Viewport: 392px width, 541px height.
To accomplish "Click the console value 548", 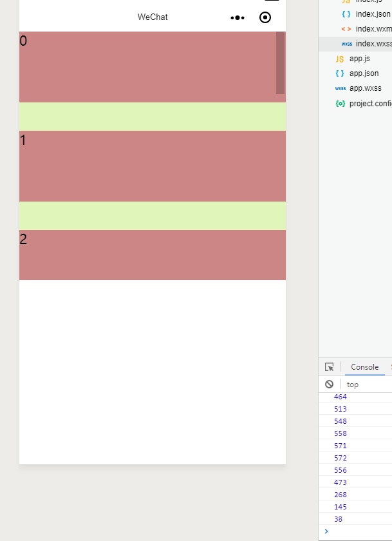I will click(x=341, y=421).
